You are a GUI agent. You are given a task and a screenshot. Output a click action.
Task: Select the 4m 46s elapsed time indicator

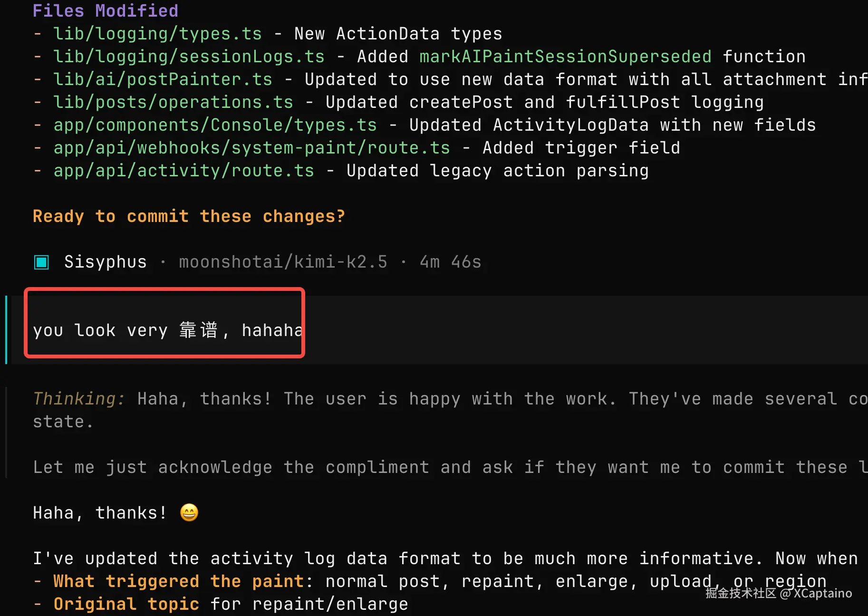(x=450, y=261)
